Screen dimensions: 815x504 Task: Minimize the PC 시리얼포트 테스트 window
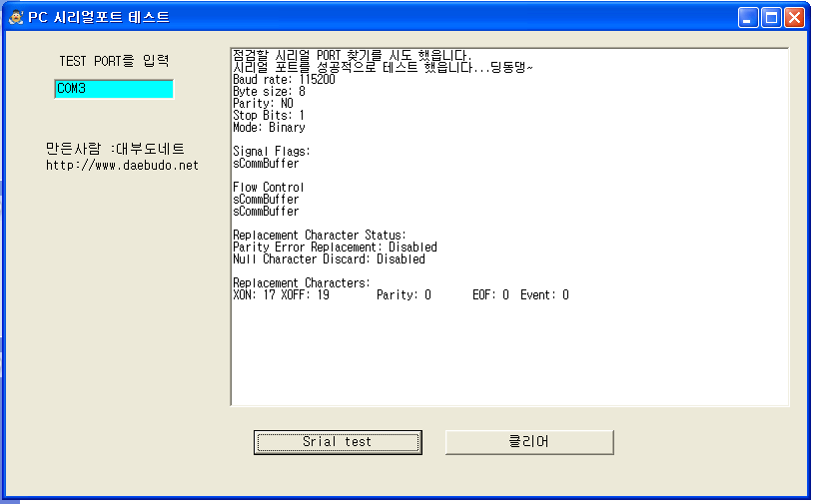pos(748,18)
